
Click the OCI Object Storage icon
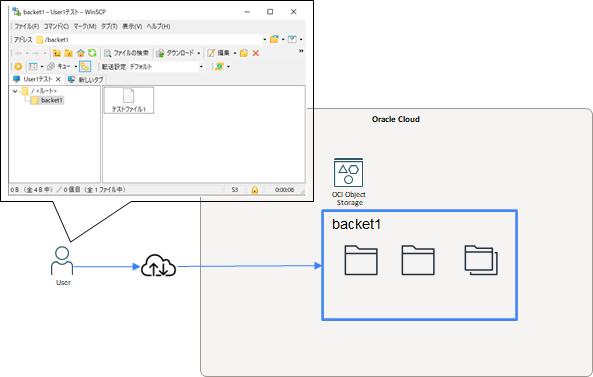tap(348, 172)
